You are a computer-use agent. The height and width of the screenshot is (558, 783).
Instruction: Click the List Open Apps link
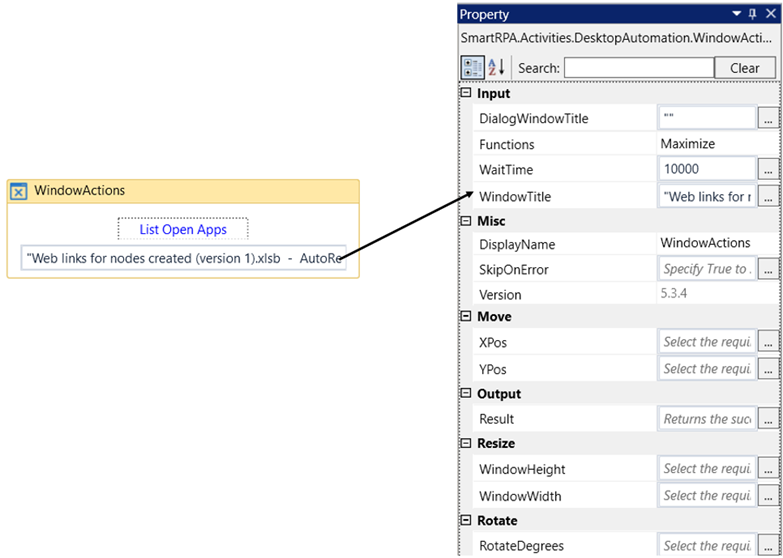[x=183, y=229]
